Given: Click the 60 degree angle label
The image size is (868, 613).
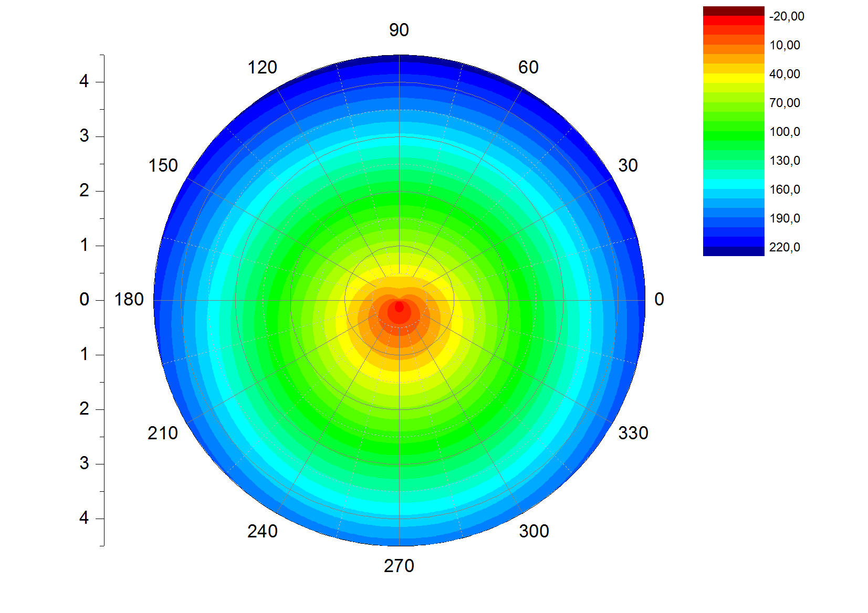Looking at the screenshot, I should click(x=528, y=67).
